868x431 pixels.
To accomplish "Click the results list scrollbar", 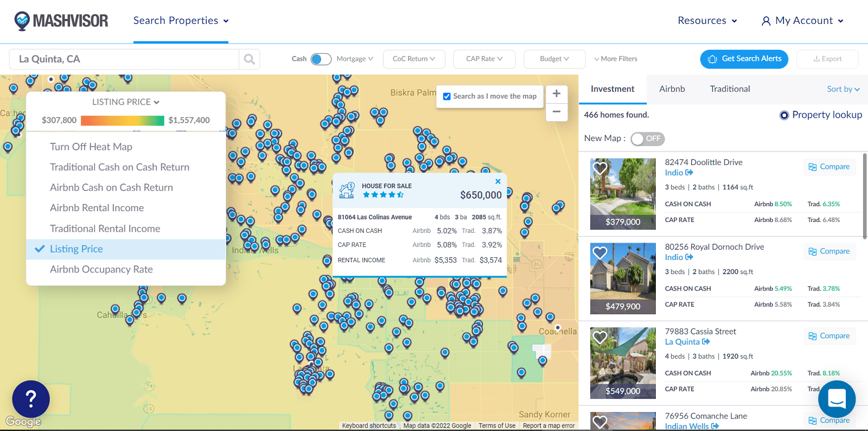I will click(865, 195).
